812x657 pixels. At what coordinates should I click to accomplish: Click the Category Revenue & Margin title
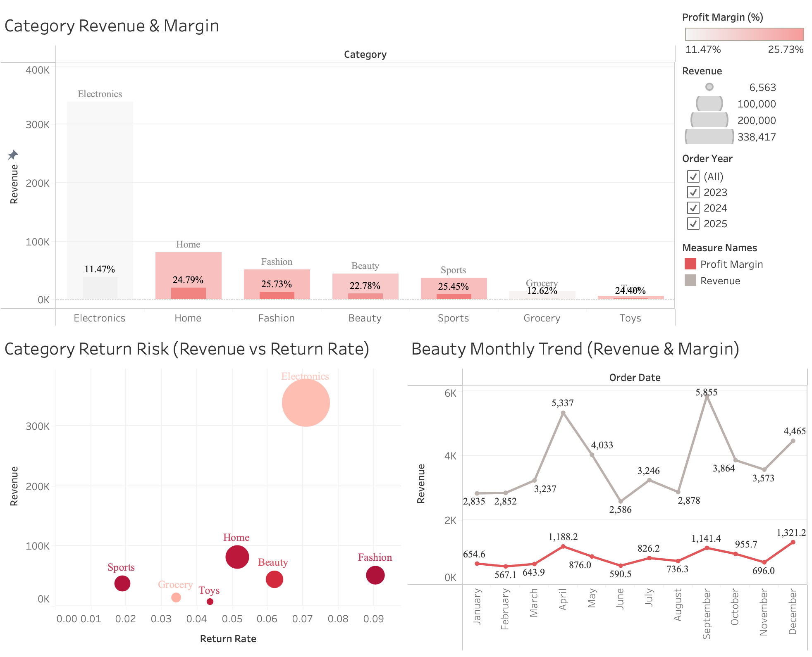(x=112, y=26)
